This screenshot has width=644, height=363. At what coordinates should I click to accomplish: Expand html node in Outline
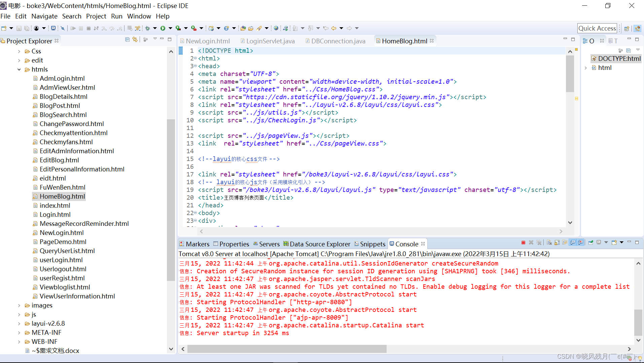click(x=586, y=68)
